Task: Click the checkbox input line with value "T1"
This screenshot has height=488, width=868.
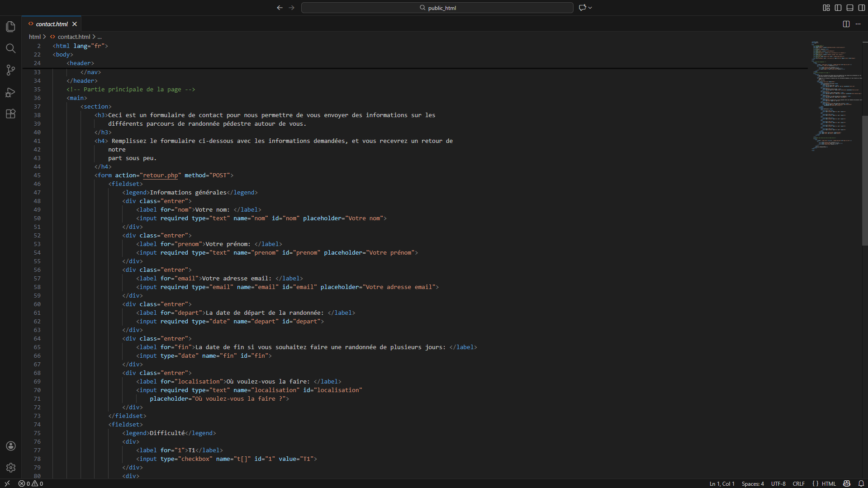Action: coord(227,459)
